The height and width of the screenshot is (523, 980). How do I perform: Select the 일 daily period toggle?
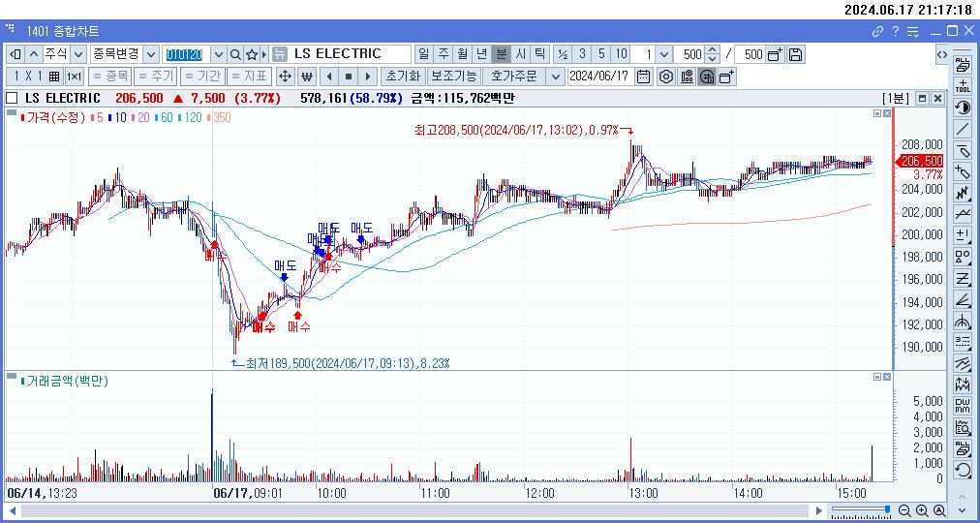tap(424, 54)
